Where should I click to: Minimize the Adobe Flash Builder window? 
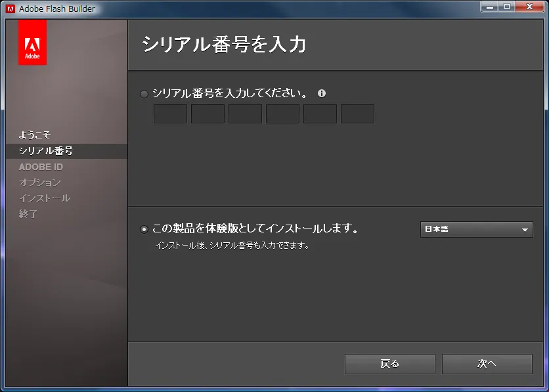click(x=489, y=7)
